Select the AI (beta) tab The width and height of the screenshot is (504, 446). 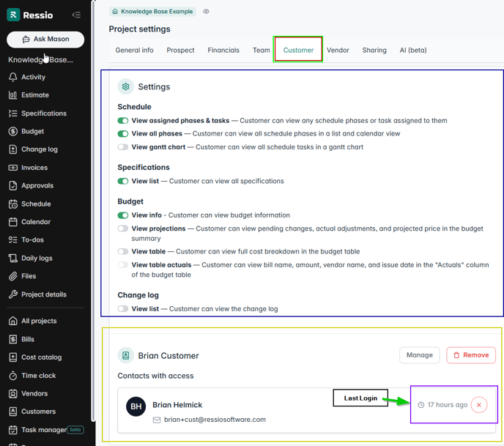pyautogui.click(x=413, y=51)
